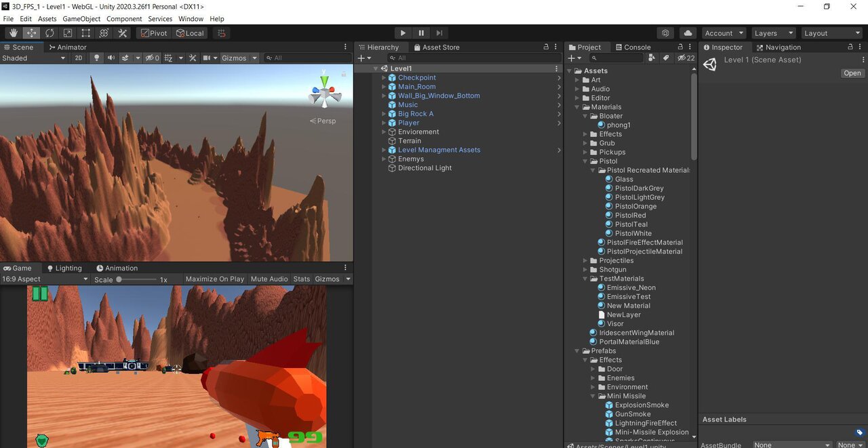
Task: Open the GameObject menu
Action: coord(81,19)
